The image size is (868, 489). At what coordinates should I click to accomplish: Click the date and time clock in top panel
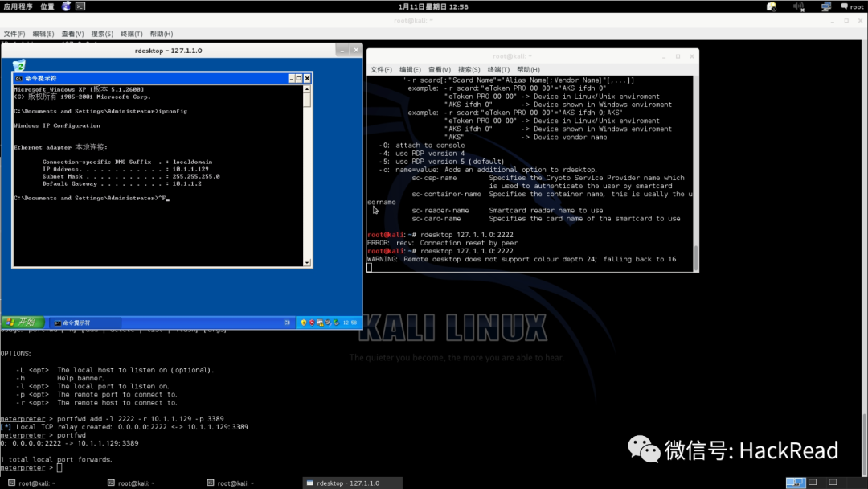[433, 6]
